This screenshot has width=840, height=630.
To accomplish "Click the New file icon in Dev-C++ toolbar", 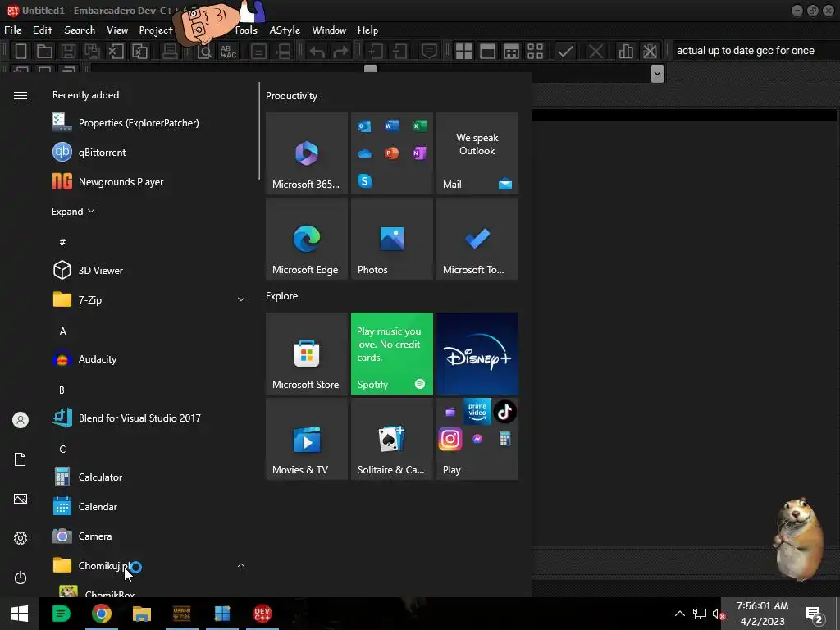I will tap(21, 52).
